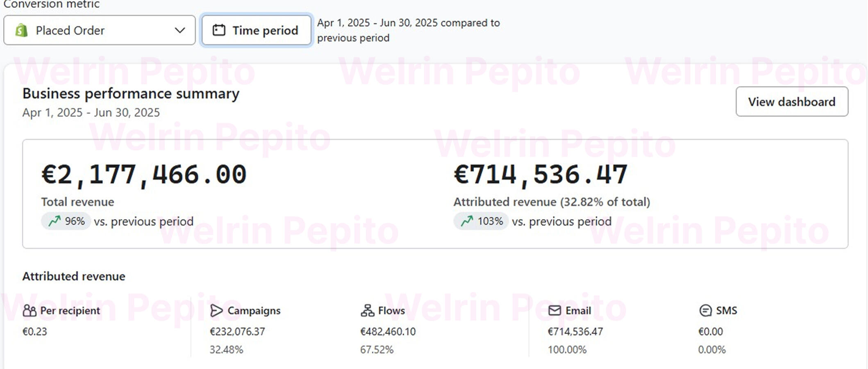Viewport: 868px width, 369px height.
Task: Click the Per recipient people icon
Action: tap(30, 311)
